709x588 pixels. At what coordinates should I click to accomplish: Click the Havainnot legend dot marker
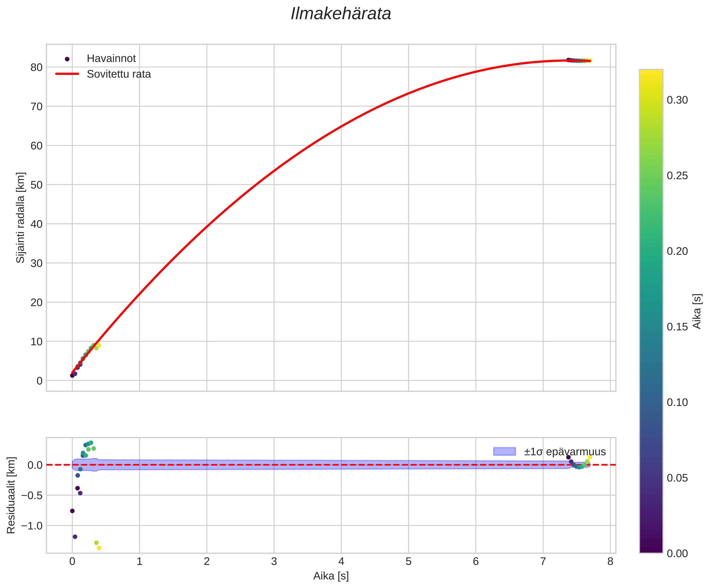(67, 59)
